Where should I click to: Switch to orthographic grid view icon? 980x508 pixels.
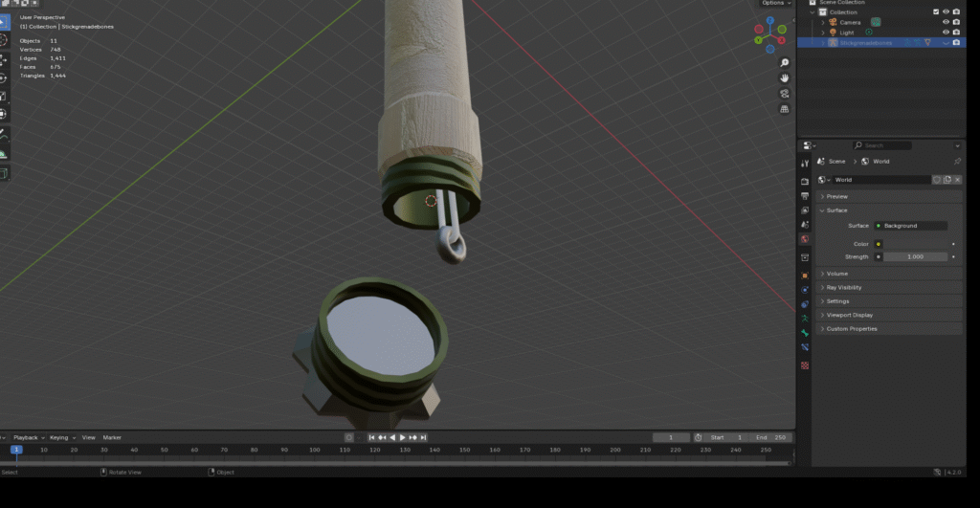coord(785,109)
